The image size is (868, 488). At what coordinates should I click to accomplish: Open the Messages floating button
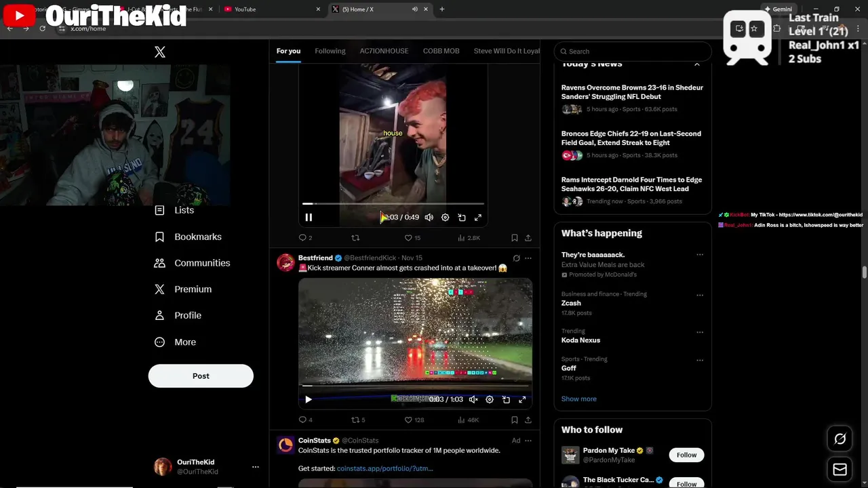[840, 469]
